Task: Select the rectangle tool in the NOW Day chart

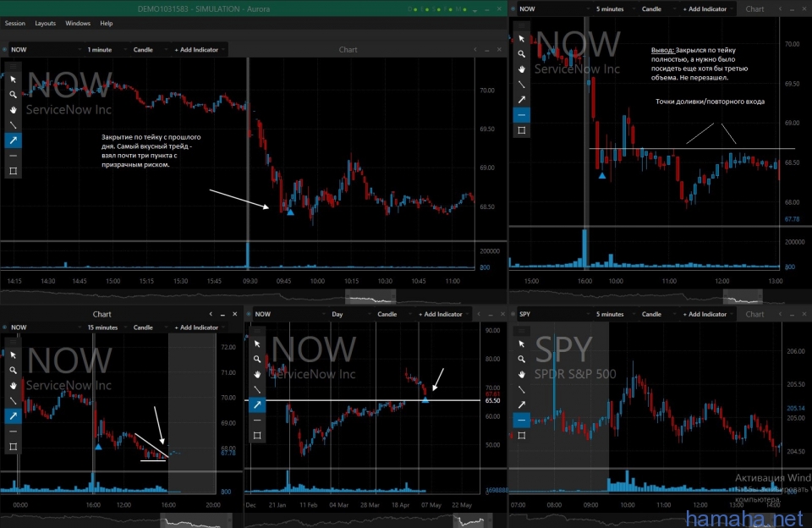Action: point(257,435)
